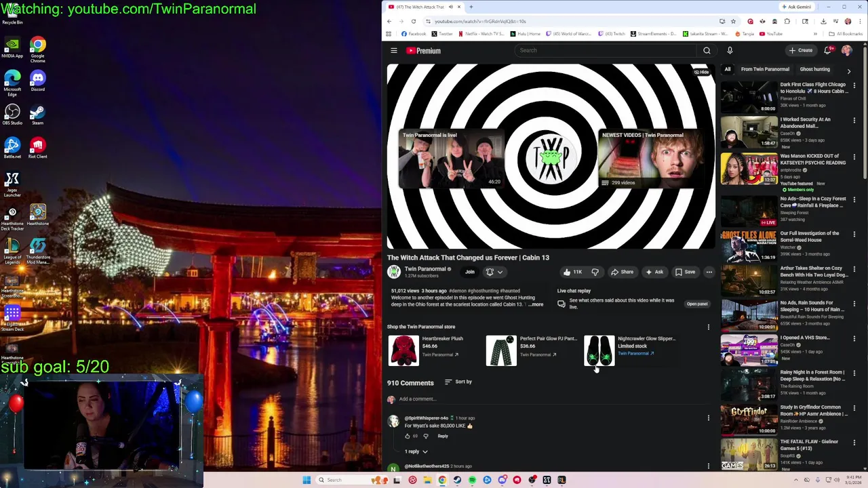This screenshot has width=868, height=488.
Task: Open YouTube notifications bell
Action: click(x=827, y=50)
